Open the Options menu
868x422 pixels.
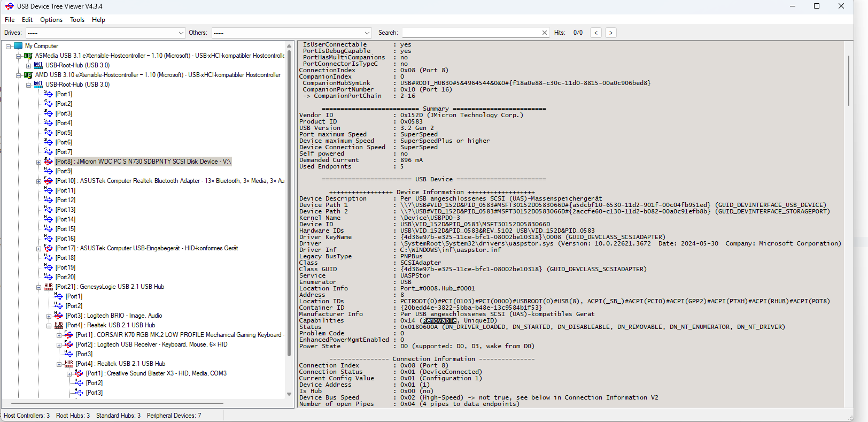click(51, 20)
